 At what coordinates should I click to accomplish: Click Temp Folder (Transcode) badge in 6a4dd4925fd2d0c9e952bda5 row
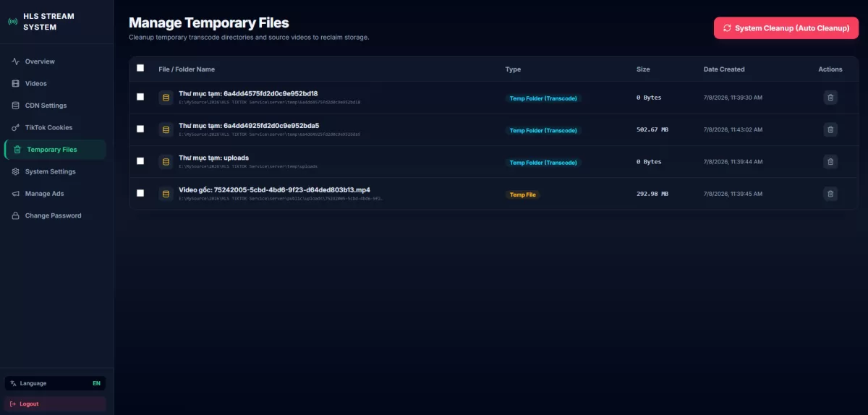[x=543, y=131]
